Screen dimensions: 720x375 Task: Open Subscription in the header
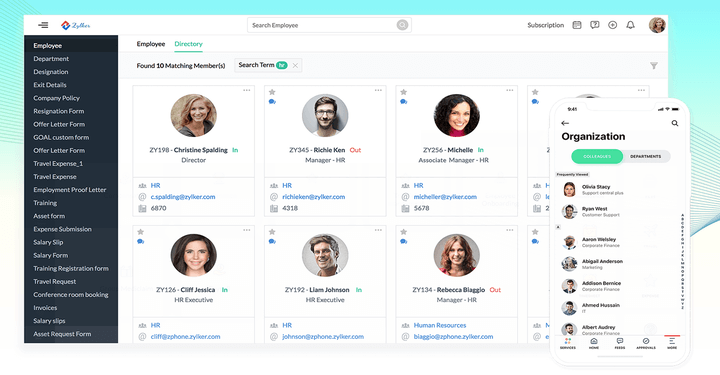pos(546,25)
